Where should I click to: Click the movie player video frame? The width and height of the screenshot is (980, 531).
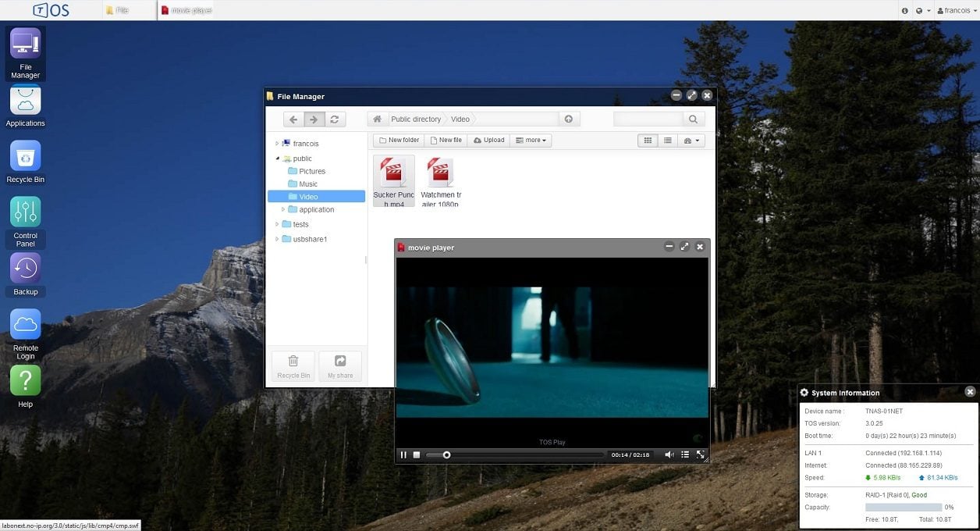click(x=552, y=353)
